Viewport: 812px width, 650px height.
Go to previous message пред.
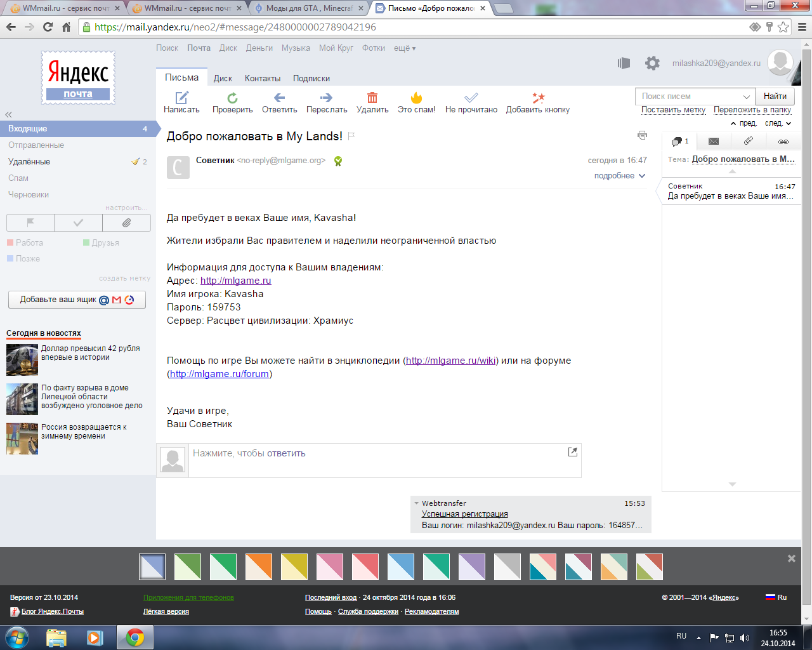tap(743, 123)
